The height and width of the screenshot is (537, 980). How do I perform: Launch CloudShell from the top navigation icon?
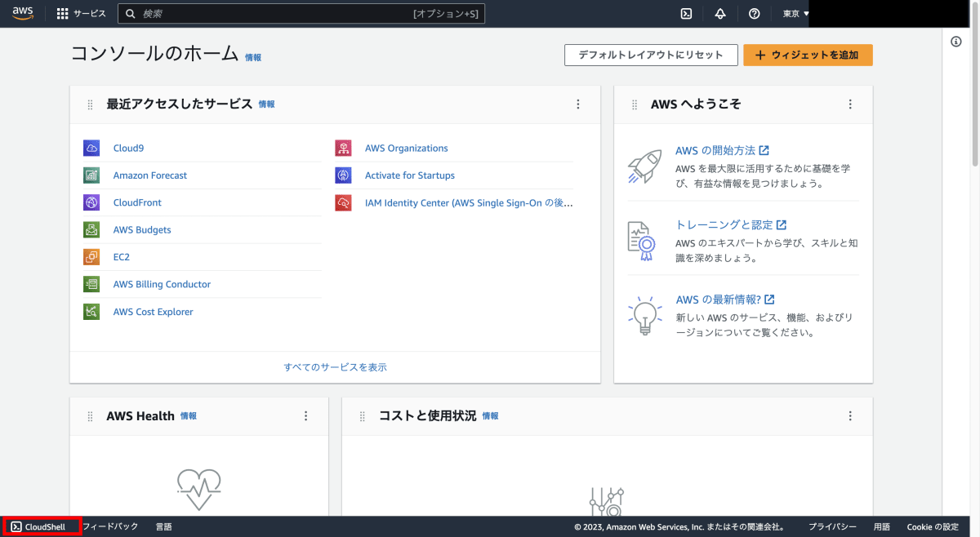coord(687,14)
